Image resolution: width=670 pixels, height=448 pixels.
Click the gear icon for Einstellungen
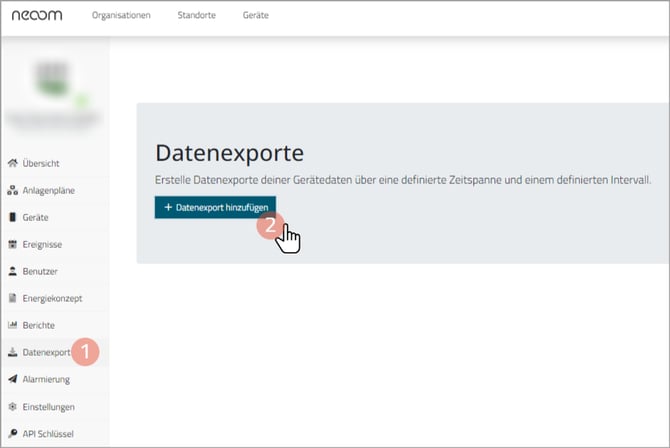12,407
